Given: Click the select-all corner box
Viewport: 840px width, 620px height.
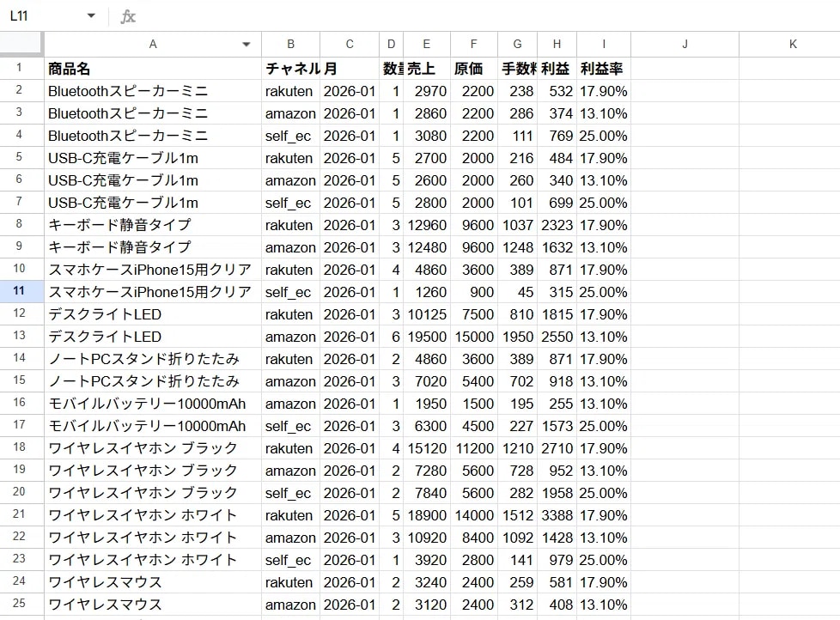Looking at the screenshot, I should [x=21, y=45].
